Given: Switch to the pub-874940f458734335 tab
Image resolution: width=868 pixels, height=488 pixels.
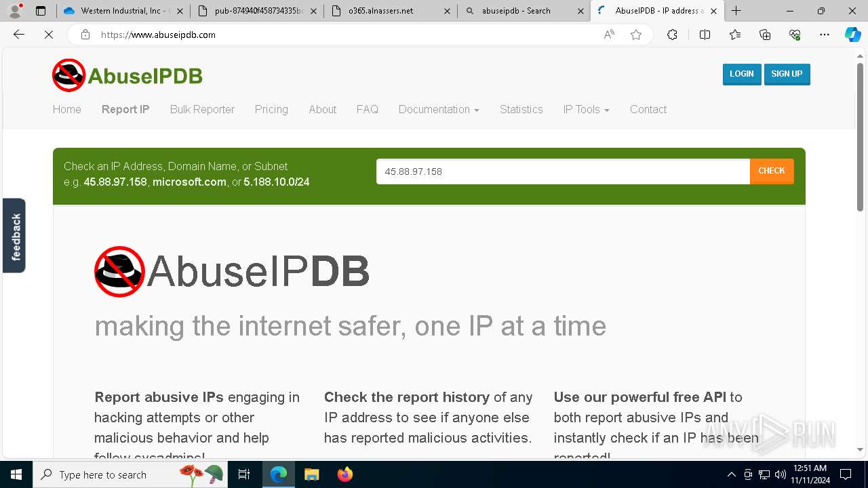Looking at the screenshot, I should coord(256,11).
